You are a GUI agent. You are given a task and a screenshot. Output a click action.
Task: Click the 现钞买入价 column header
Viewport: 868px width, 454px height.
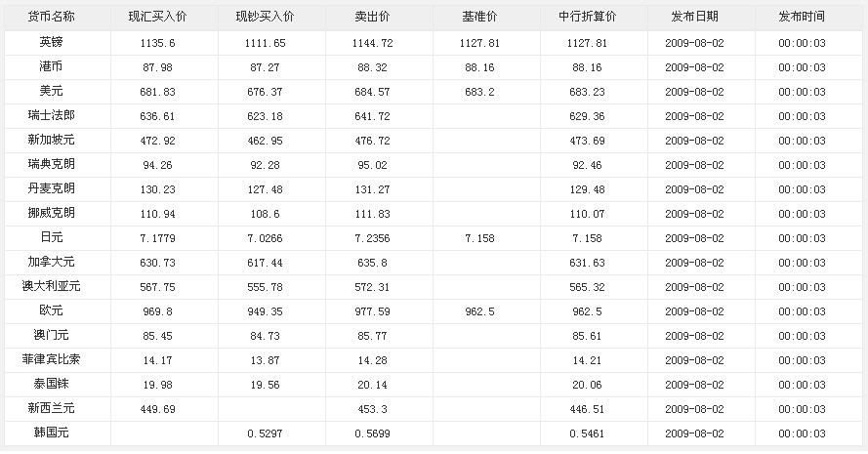[x=265, y=18]
